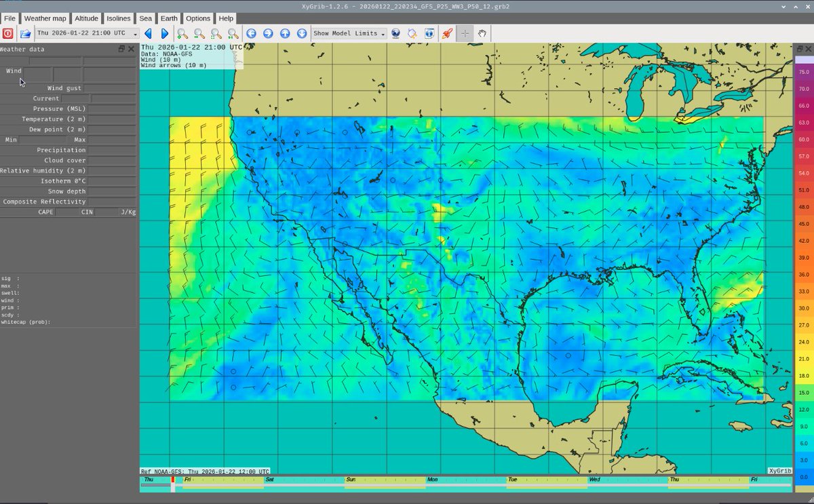Zoom in on the map with the magnifier icon
Screen dimensions: 814x504
[x=182, y=33]
